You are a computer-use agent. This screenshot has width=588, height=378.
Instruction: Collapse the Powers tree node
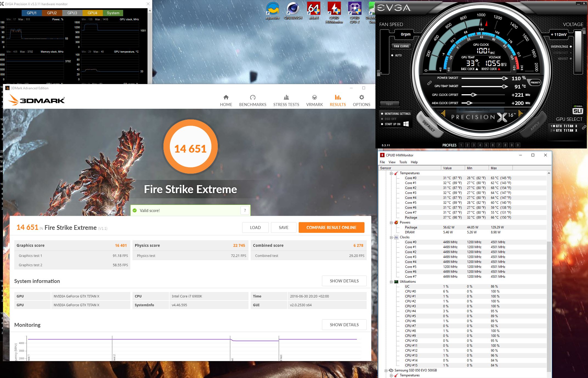(x=391, y=222)
